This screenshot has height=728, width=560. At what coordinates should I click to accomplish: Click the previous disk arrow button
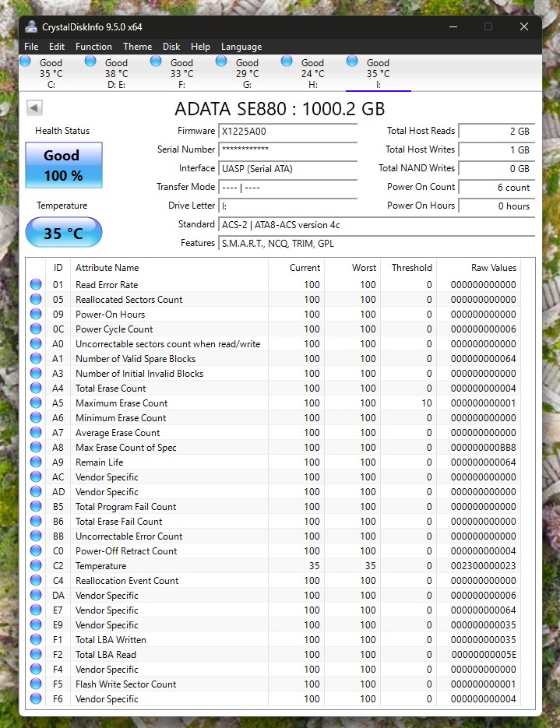[x=34, y=107]
